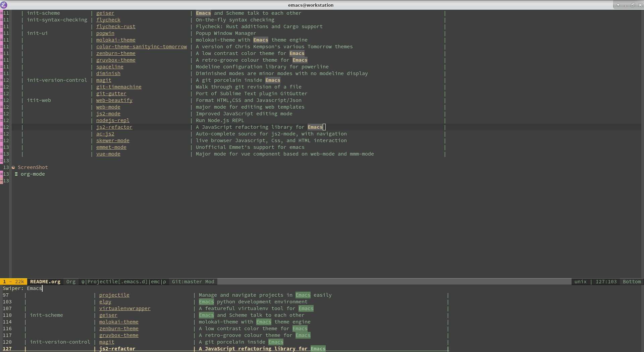
Task: Click the roll-up window button in title bar
Action: point(618,5)
